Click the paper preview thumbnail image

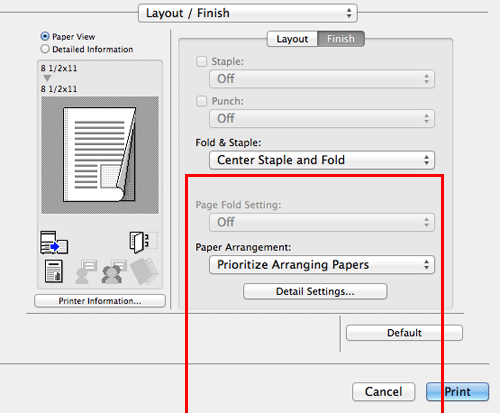point(100,155)
